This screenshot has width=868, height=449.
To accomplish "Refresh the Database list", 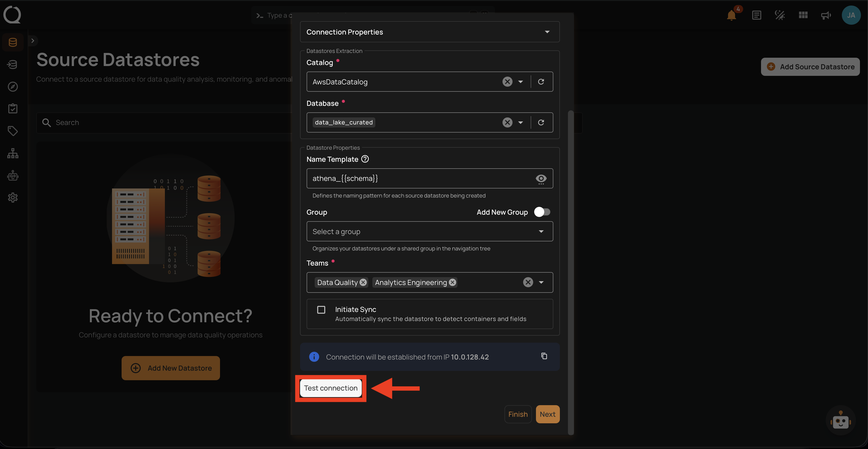I will 541,122.
